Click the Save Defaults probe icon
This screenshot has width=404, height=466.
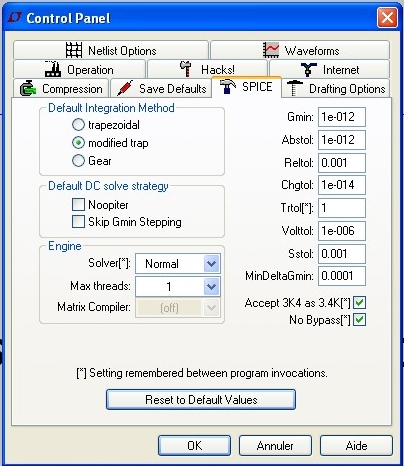click(125, 88)
